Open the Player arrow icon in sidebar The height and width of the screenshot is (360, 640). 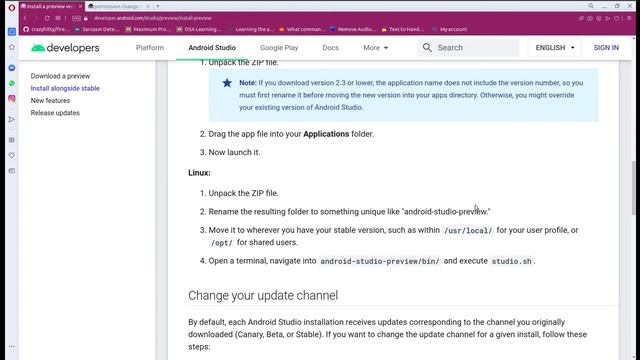[11, 120]
